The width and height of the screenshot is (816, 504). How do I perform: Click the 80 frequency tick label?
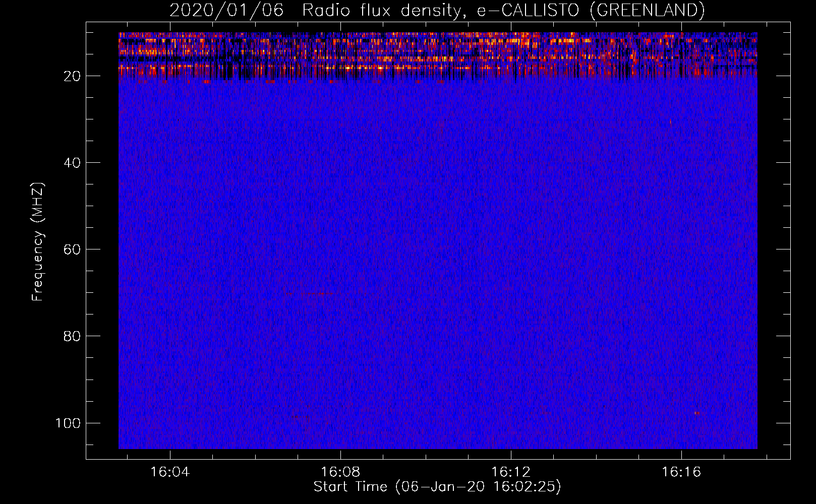[x=72, y=336]
